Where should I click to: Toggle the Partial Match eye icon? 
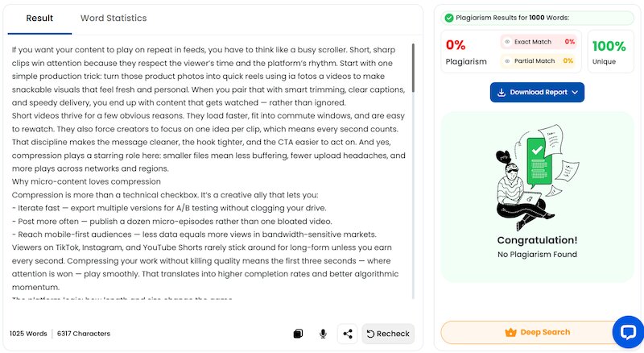click(x=507, y=60)
